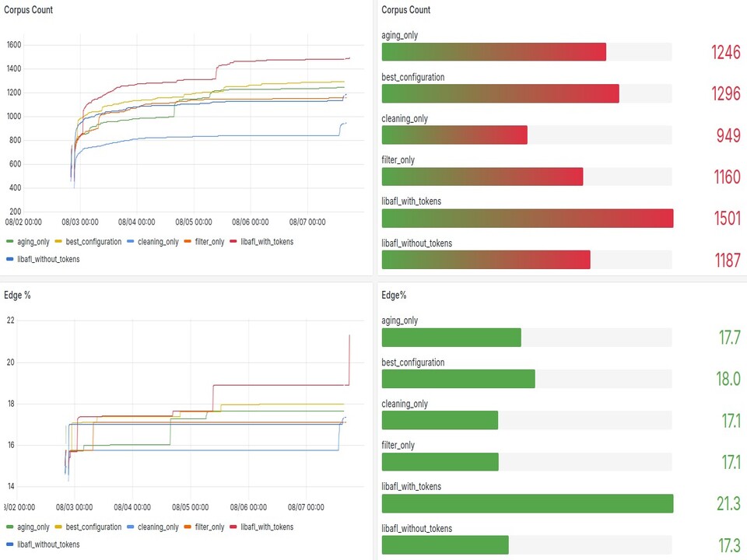Click best_configuration yellow swatch in Edge % legend

(58, 527)
